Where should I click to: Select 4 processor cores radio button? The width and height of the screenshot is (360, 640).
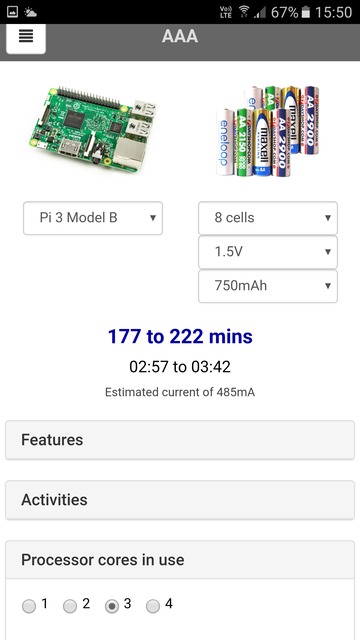pyautogui.click(x=153, y=606)
